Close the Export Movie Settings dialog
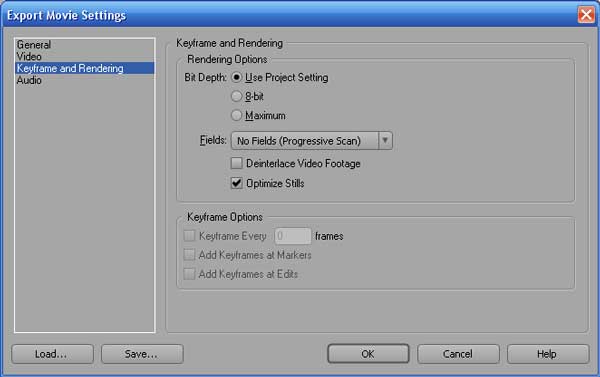 586,15
